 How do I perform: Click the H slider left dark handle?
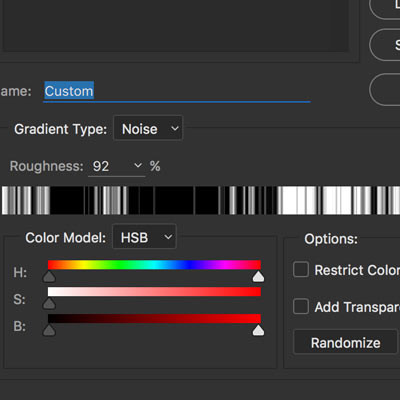pos(49,276)
